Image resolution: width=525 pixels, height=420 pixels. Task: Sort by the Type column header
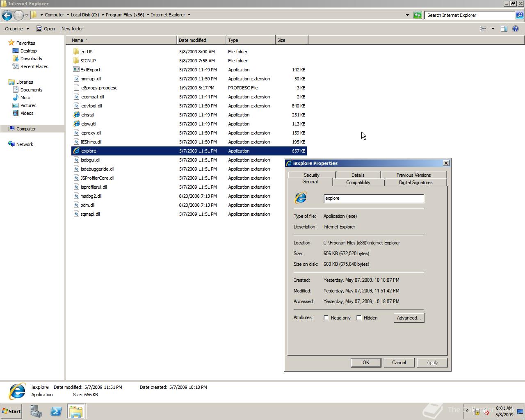(x=251, y=40)
